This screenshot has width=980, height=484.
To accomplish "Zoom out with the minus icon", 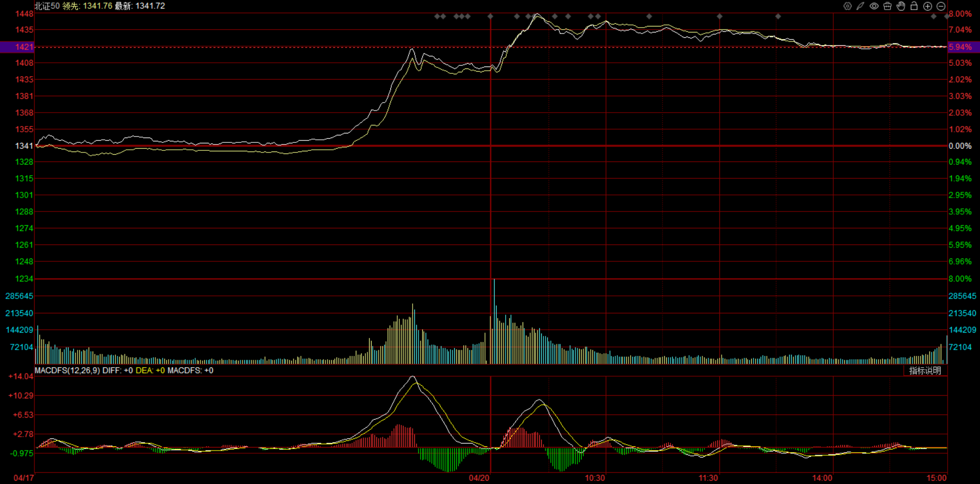I will (941, 6).
